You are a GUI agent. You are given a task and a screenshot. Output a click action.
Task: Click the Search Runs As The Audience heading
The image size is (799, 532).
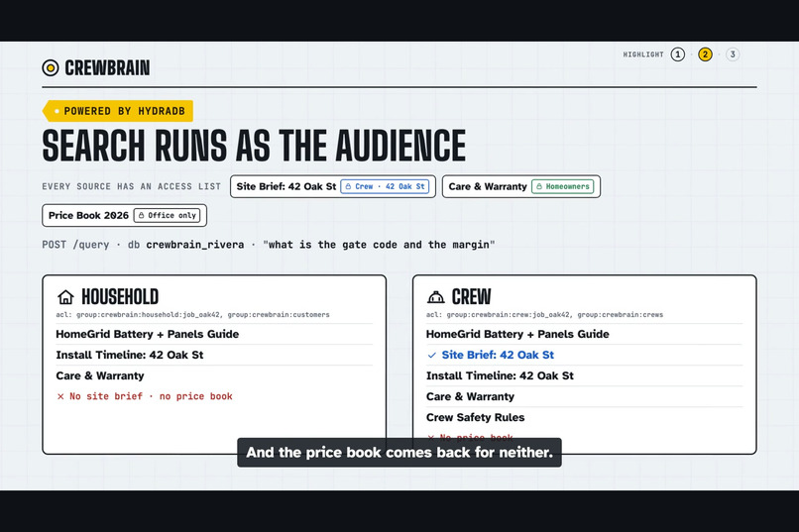(x=254, y=146)
